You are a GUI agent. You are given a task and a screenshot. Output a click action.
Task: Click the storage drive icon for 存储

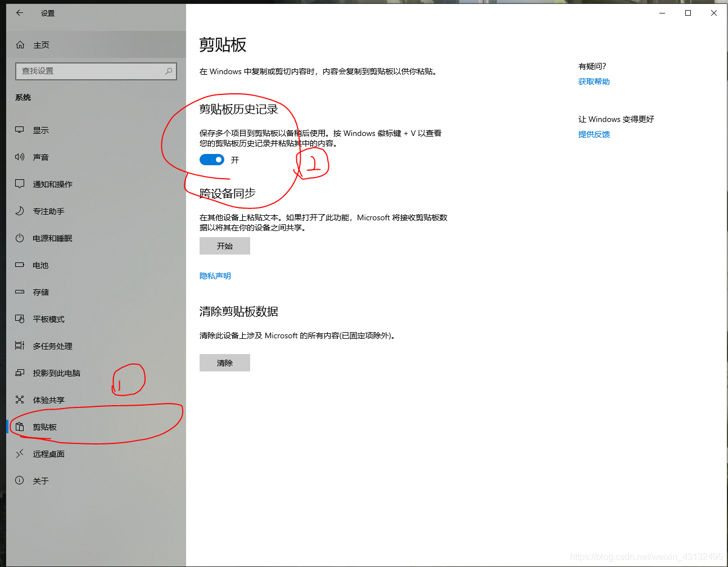[20, 292]
